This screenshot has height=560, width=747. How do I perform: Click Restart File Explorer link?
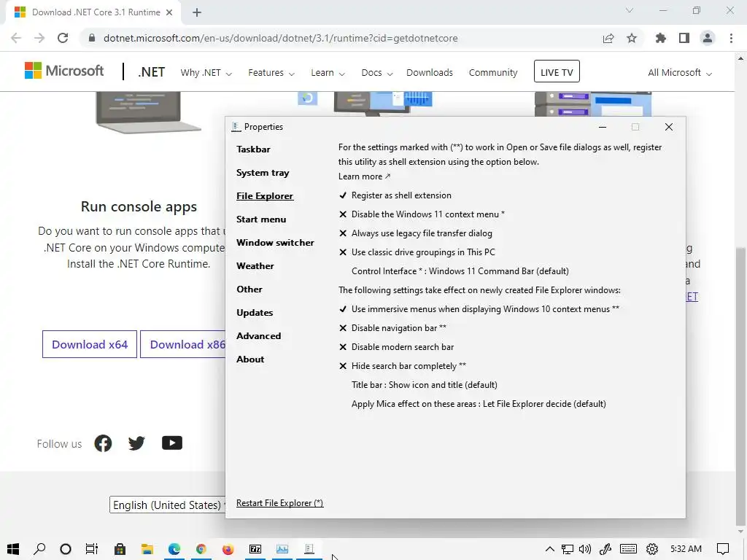pos(279,503)
